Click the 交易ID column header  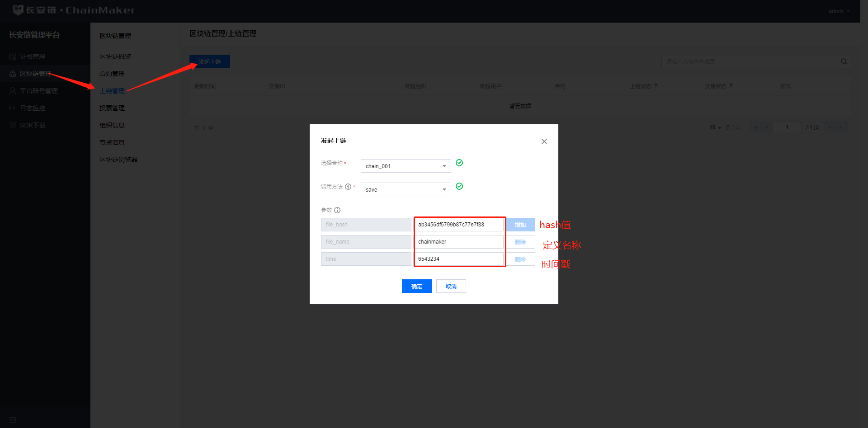(277, 86)
